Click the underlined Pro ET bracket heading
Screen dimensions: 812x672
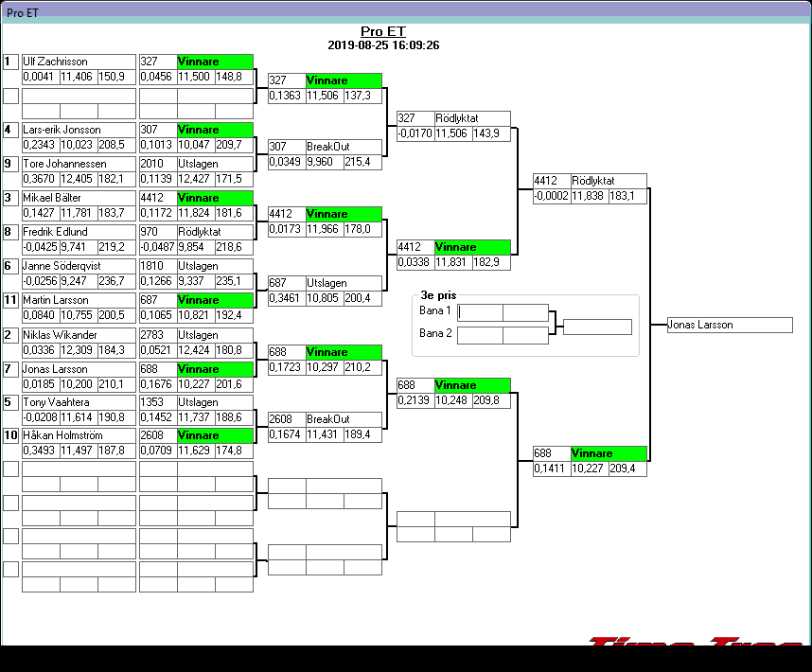click(383, 31)
